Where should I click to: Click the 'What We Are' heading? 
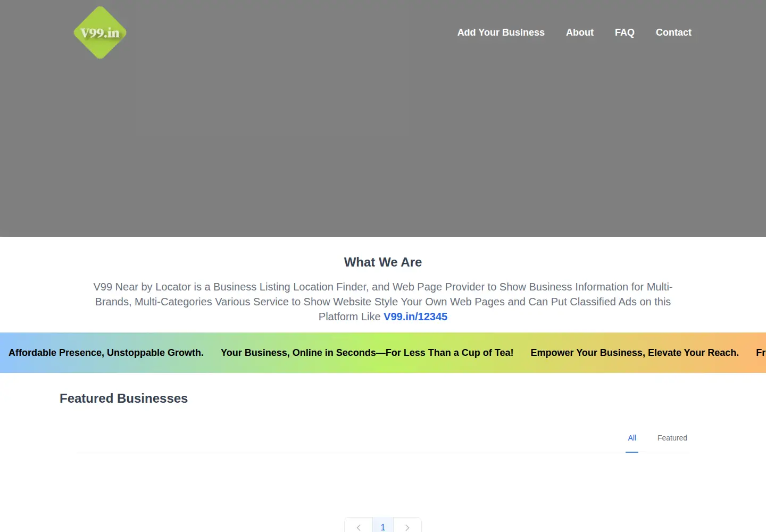(x=383, y=262)
